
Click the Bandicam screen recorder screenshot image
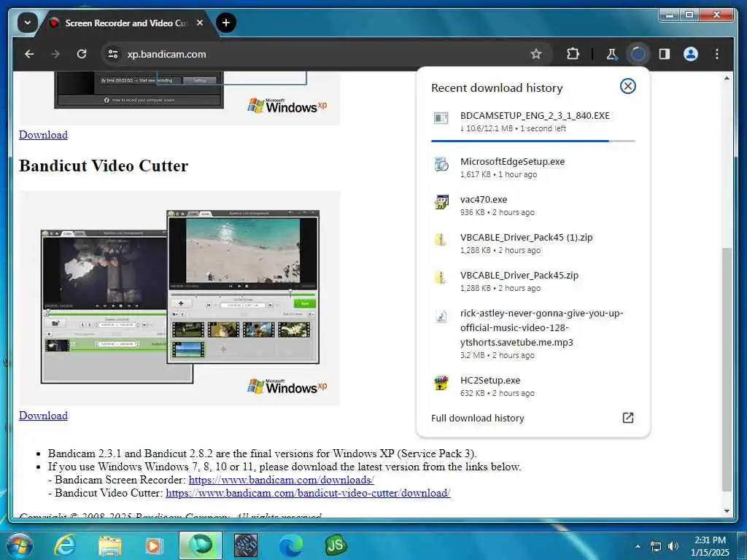[x=179, y=98]
